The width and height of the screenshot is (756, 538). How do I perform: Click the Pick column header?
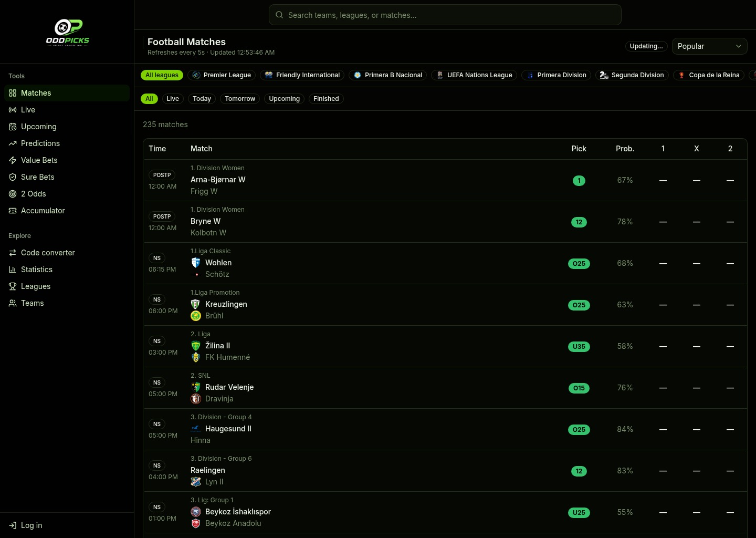click(579, 149)
